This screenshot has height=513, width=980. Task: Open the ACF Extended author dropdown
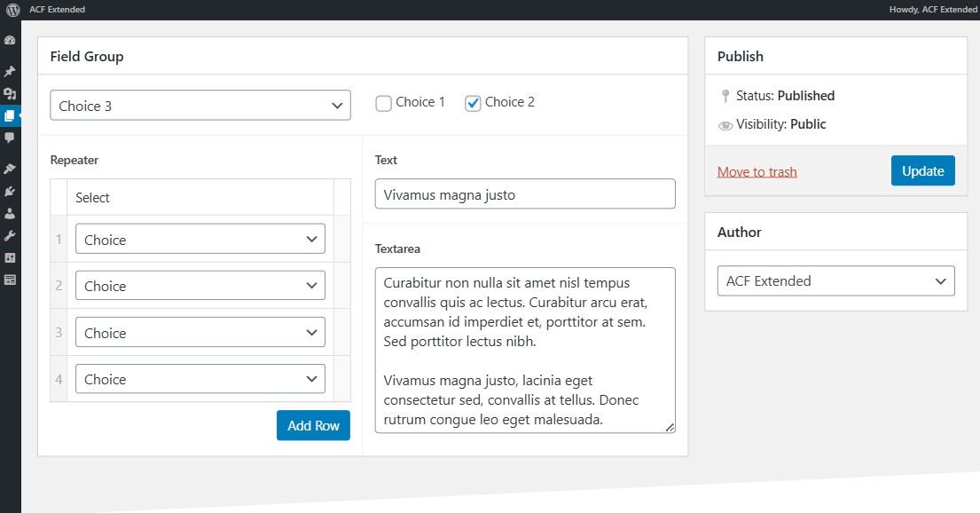(x=835, y=280)
